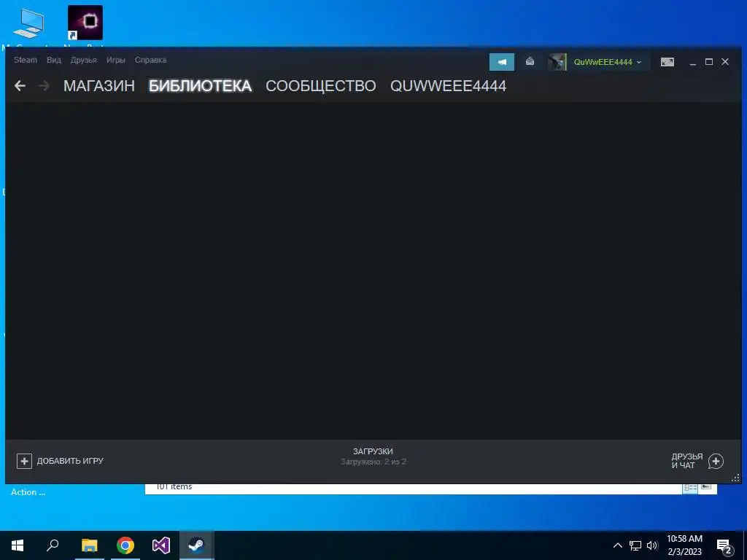The width and height of the screenshot is (747, 560).
Task: Open the inbox envelope icon
Action: [x=530, y=62]
